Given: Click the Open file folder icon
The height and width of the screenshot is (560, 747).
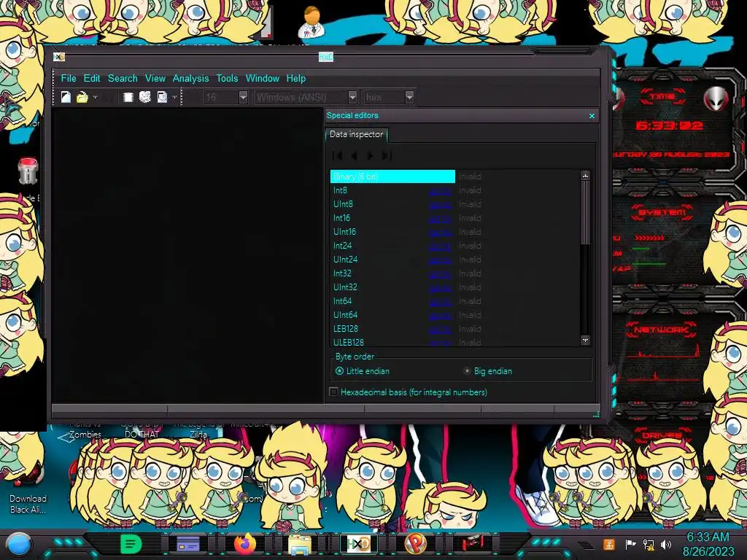Looking at the screenshot, I should coord(82,97).
